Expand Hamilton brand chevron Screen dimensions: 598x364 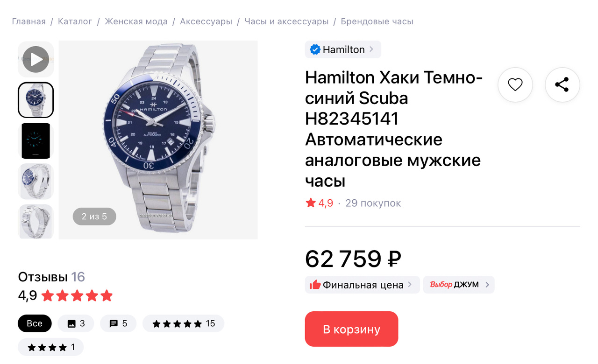(371, 49)
